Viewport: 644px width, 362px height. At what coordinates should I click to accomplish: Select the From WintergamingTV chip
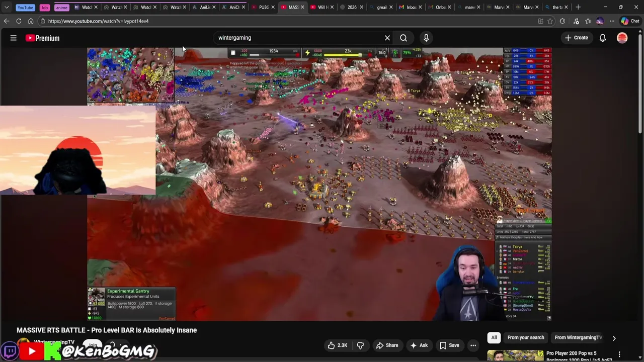(578, 338)
